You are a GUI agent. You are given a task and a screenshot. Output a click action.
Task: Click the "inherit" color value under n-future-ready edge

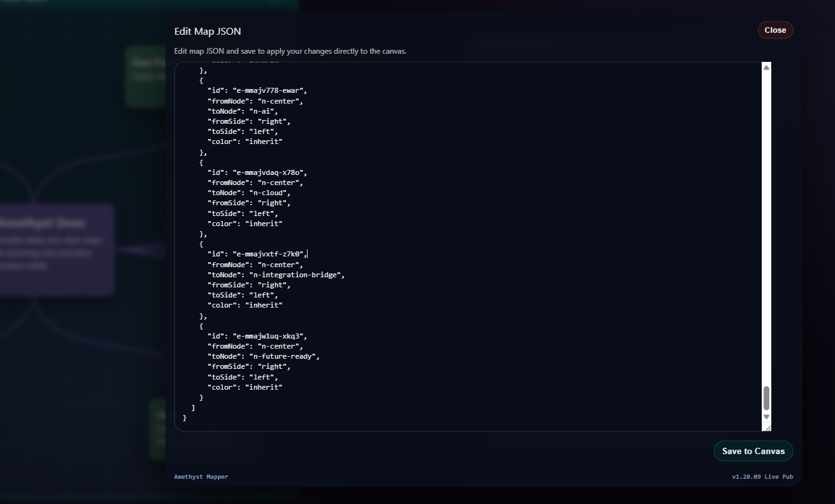263,387
